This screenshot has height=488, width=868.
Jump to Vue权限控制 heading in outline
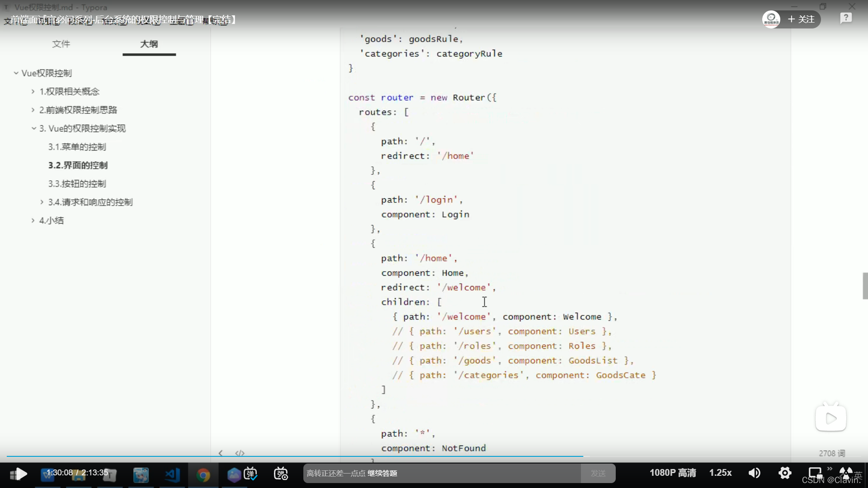47,73
